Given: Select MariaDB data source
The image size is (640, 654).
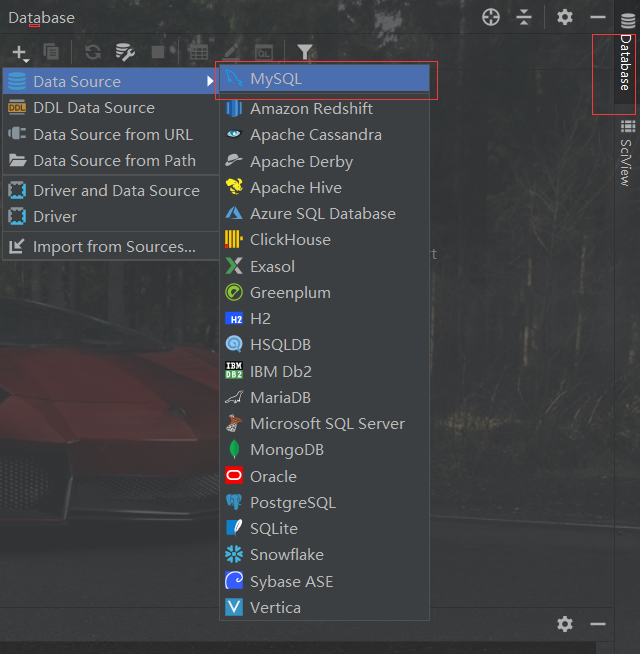Looking at the screenshot, I should coord(324,397).
